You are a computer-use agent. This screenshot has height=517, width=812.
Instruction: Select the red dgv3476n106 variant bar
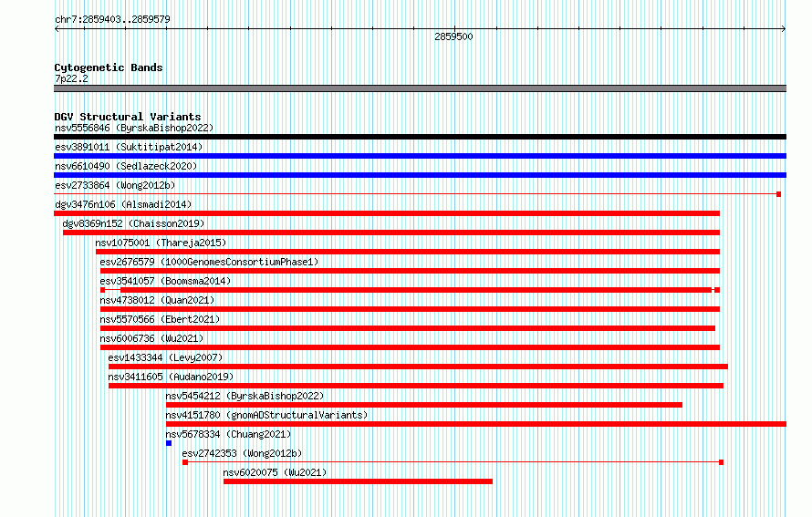pyautogui.click(x=387, y=213)
